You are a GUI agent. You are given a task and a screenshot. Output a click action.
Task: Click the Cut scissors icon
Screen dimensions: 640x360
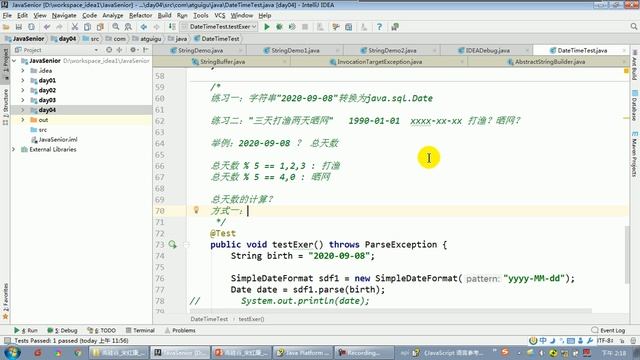click(75, 27)
